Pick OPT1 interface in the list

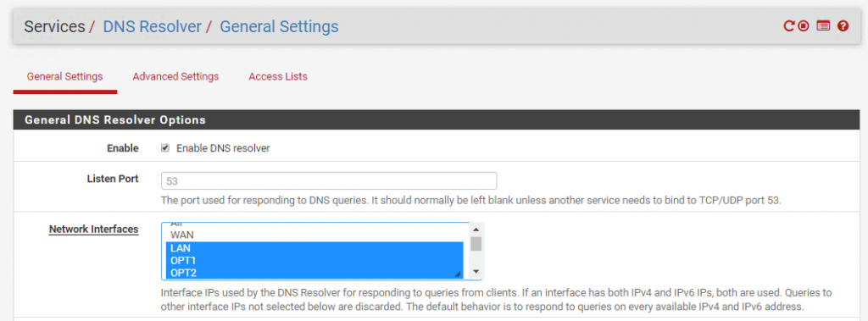tap(314, 260)
